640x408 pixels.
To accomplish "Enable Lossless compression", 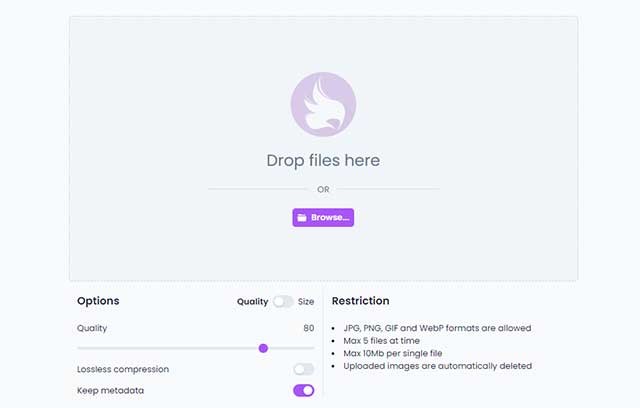I will click(x=303, y=369).
